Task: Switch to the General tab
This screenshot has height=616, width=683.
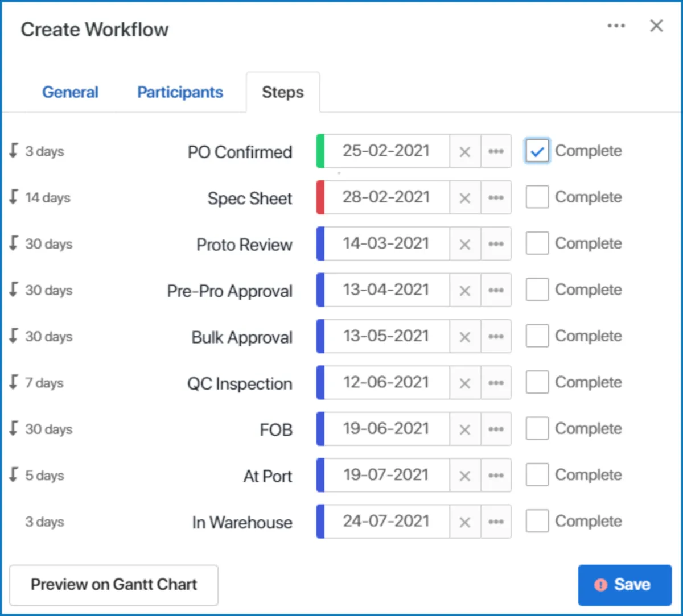Action: click(x=70, y=92)
